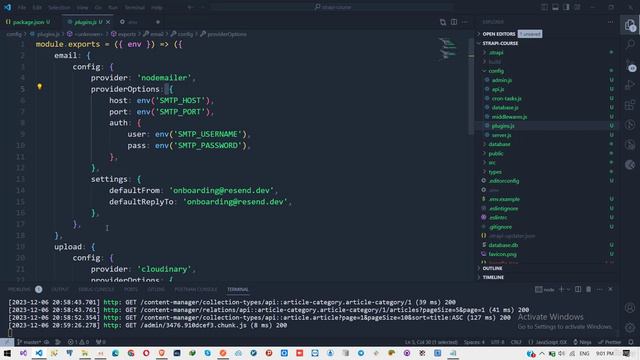The width and height of the screenshot is (640, 360).
Task: Switch to the Output panel tab
Action: point(60,289)
